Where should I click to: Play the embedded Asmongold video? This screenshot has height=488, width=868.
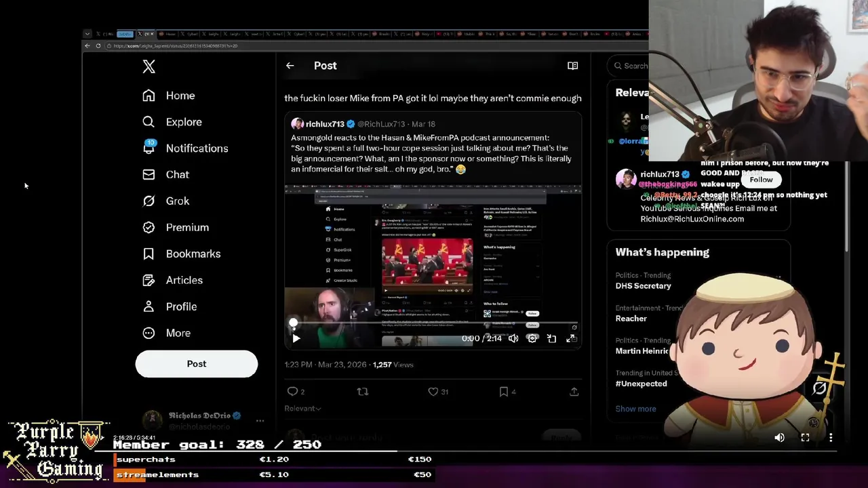(296, 338)
